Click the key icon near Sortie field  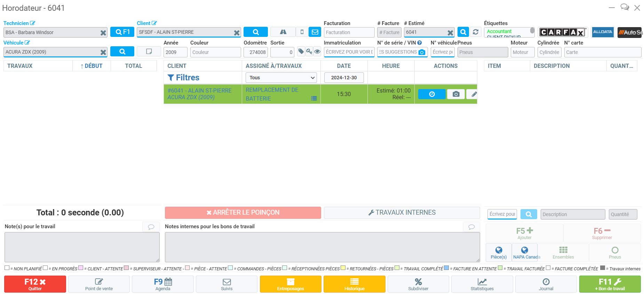coord(309,51)
